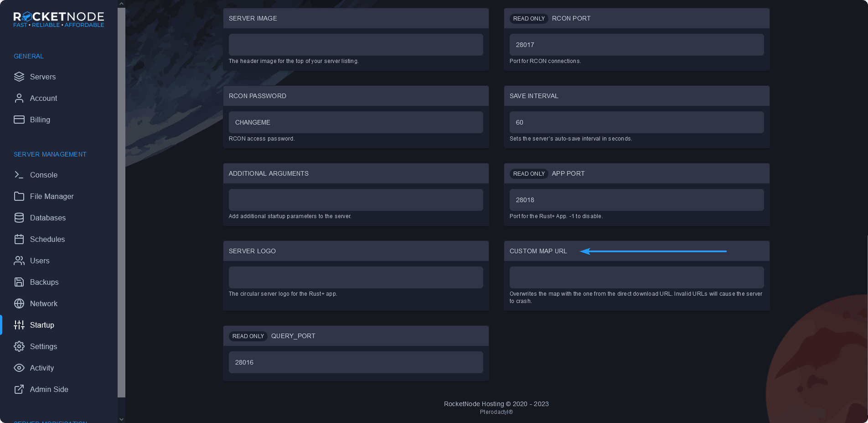The image size is (868, 423).
Task: Click the Console prompt icon
Action: coord(19,175)
